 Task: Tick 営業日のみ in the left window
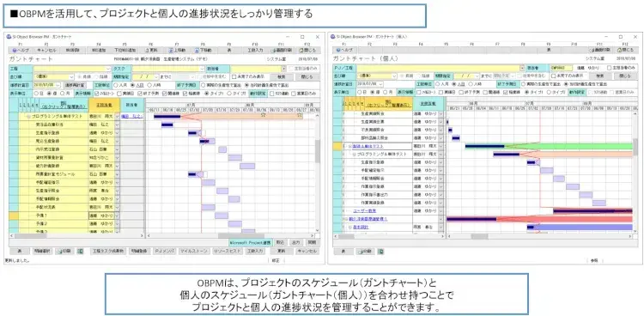pyautogui.click(x=294, y=94)
